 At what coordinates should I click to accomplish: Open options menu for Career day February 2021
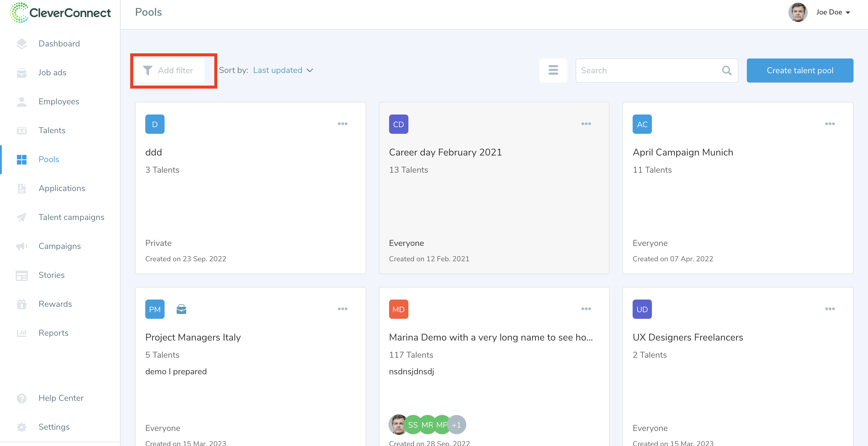(x=586, y=124)
